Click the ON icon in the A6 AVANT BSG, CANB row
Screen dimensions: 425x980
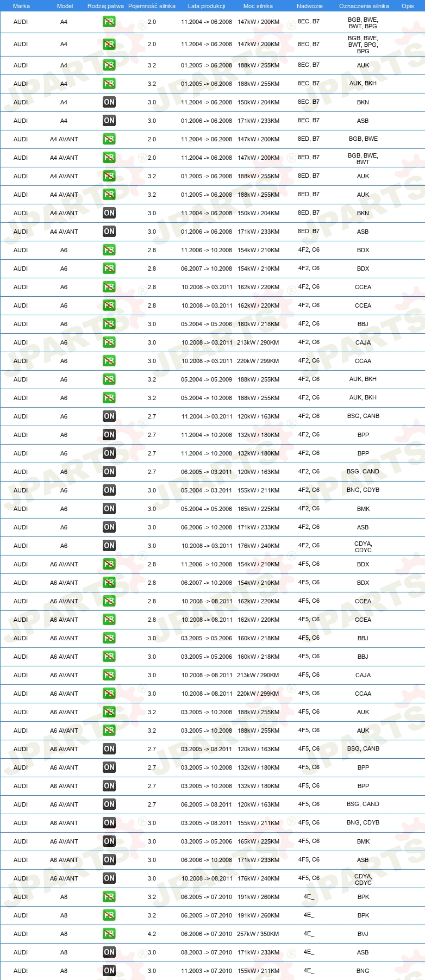pos(109,749)
